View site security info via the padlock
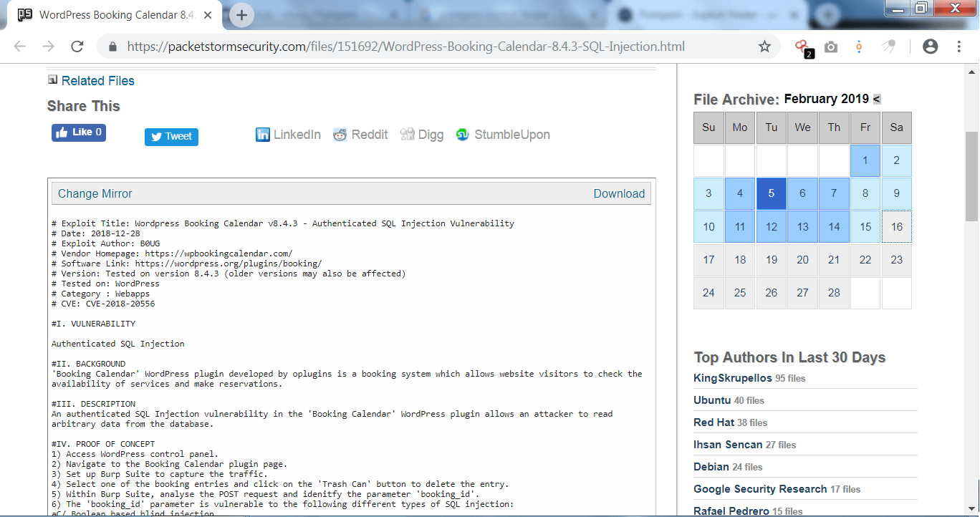This screenshot has width=980, height=517. click(112, 45)
